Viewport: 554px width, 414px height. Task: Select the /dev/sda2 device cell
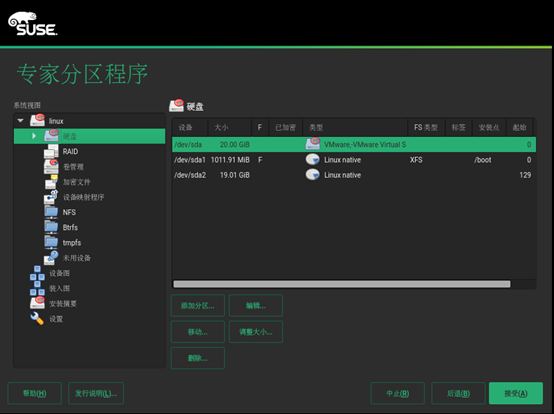190,175
